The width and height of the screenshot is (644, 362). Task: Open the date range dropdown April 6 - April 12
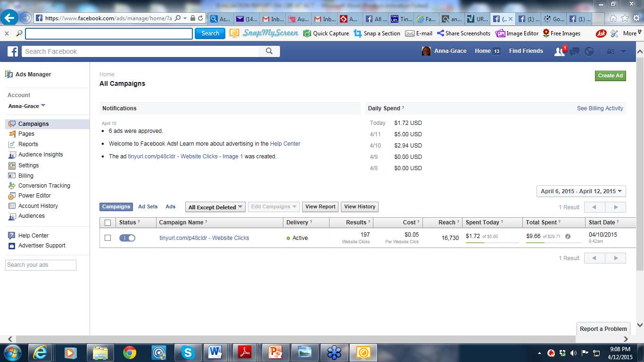tap(581, 191)
